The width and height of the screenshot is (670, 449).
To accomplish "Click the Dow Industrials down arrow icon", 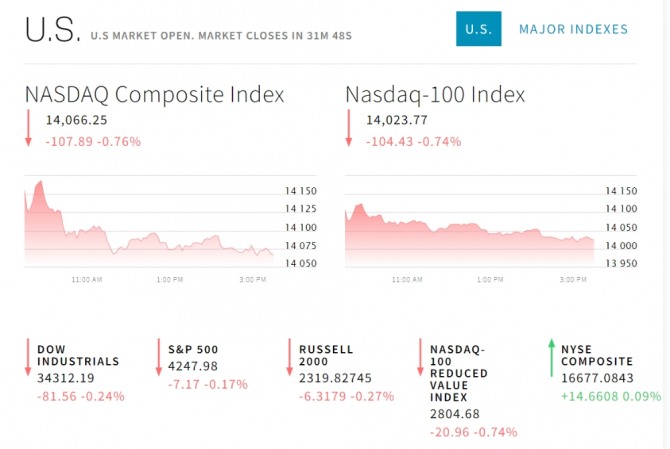I will click(x=28, y=358).
